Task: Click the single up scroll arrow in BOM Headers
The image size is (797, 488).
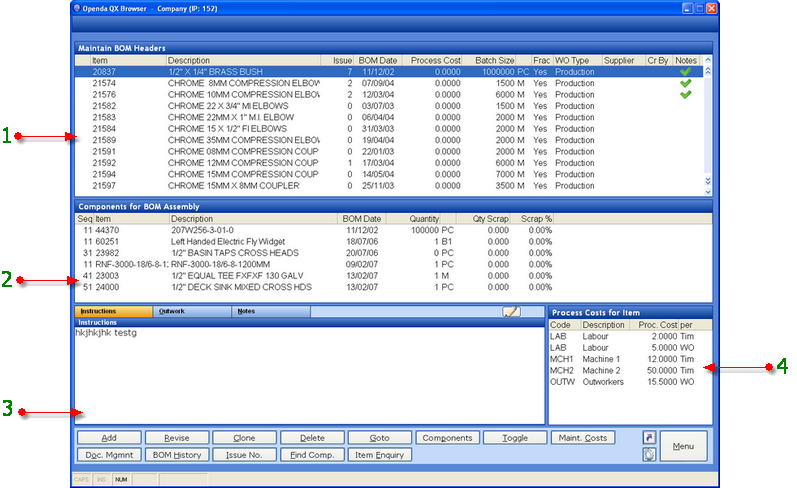Action: pos(708,60)
